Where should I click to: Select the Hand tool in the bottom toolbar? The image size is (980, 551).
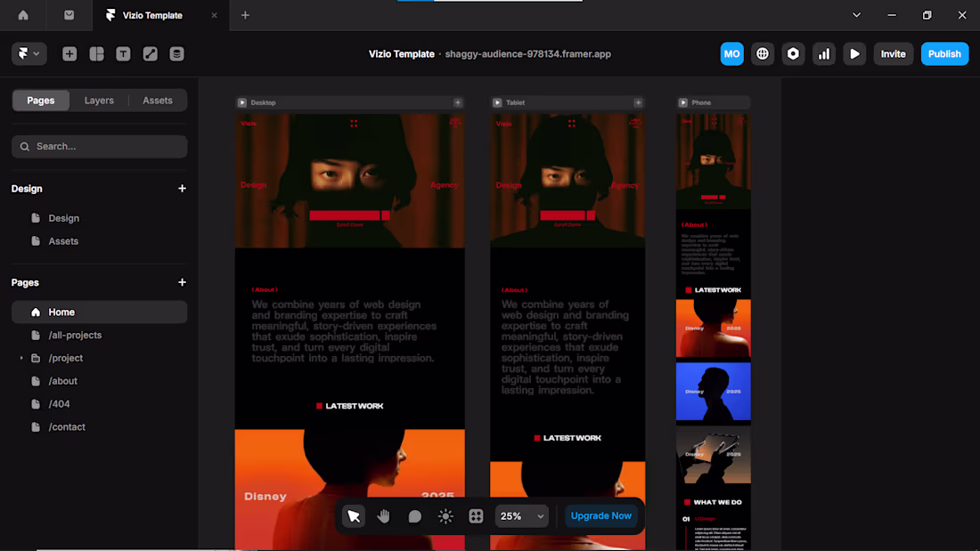(x=383, y=515)
